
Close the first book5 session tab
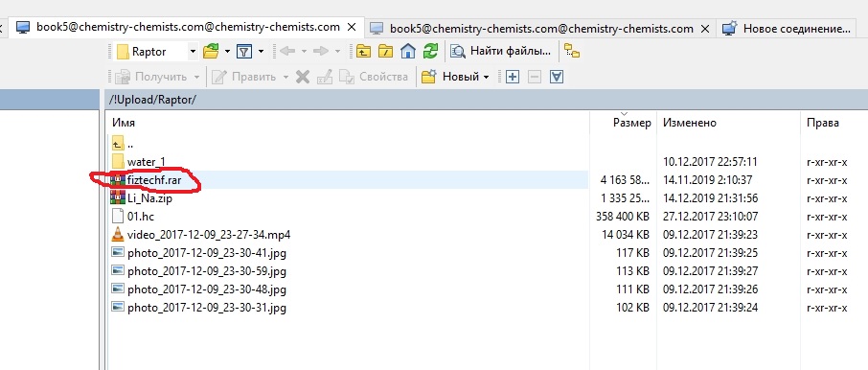(x=352, y=27)
